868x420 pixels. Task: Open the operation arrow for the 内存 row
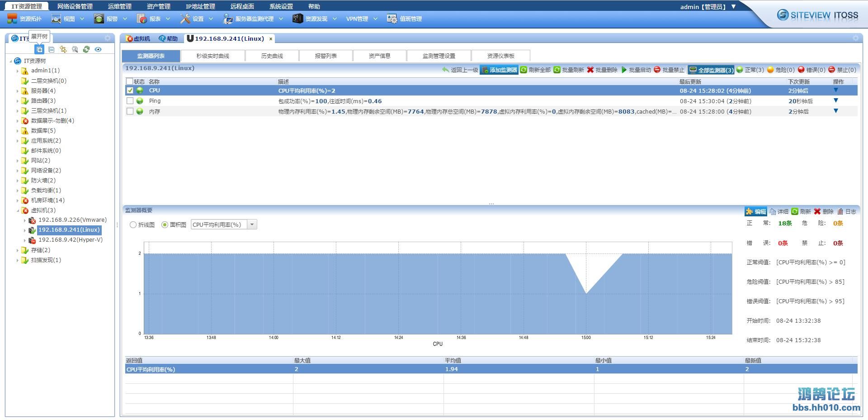pyautogui.click(x=836, y=111)
